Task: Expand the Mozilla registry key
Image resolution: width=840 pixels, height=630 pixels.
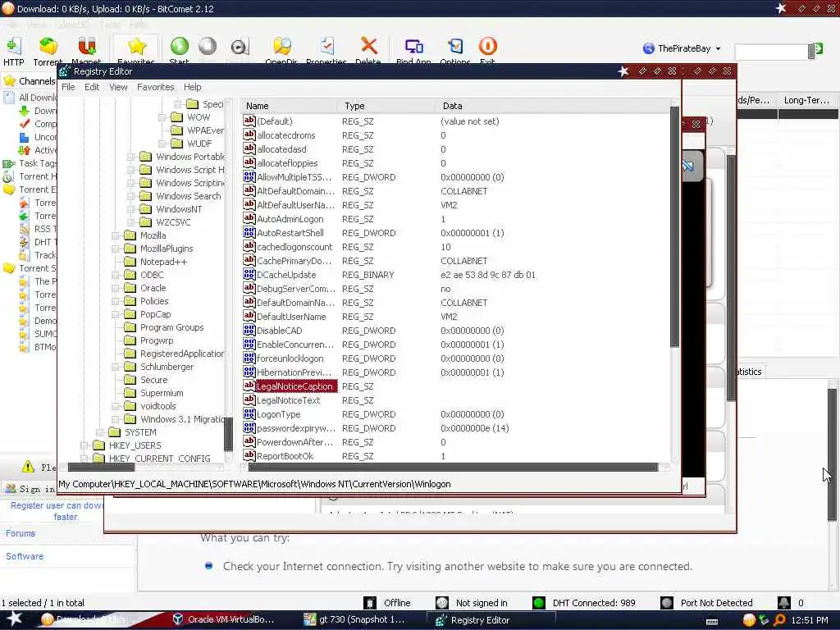Action: 115,235
